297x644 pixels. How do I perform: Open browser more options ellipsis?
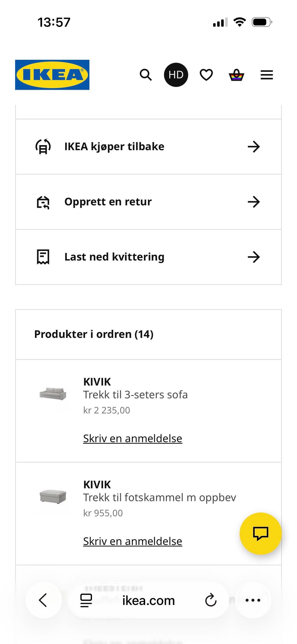tap(253, 600)
